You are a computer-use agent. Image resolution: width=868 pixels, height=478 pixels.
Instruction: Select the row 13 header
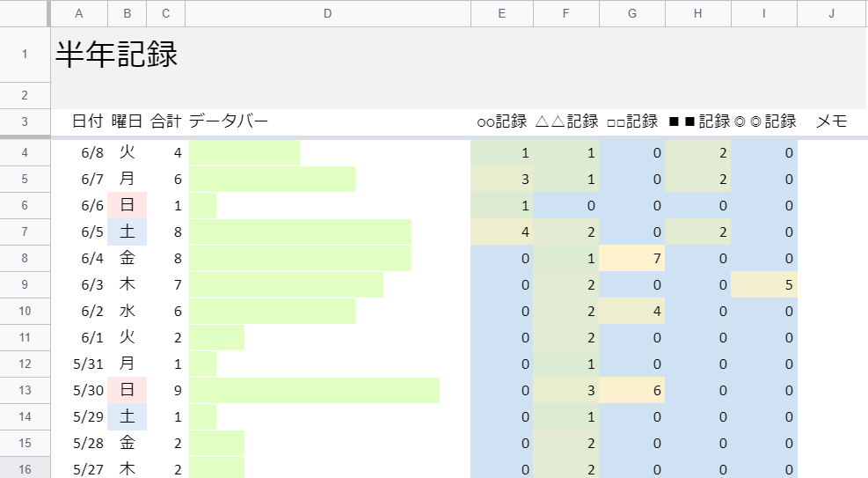(25, 391)
